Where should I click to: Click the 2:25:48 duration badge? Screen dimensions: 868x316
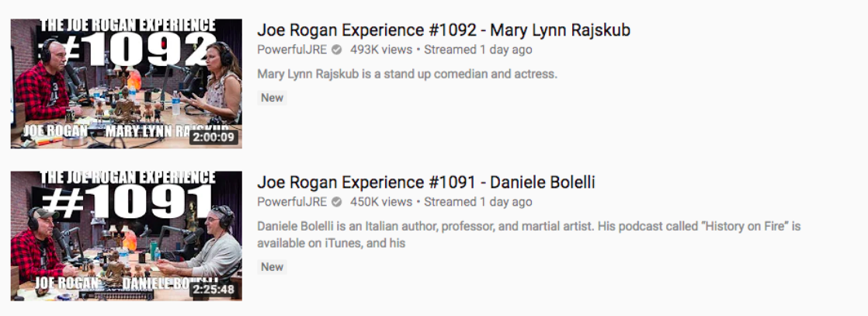(x=214, y=290)
